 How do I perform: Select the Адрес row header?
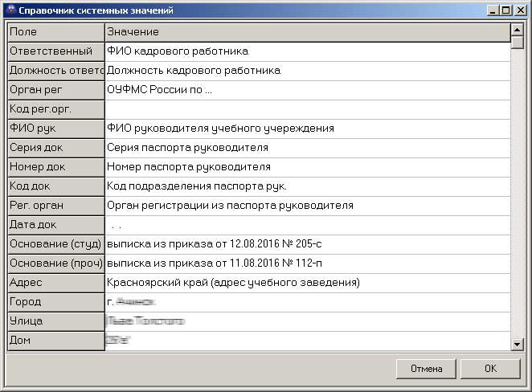(56, 284)
